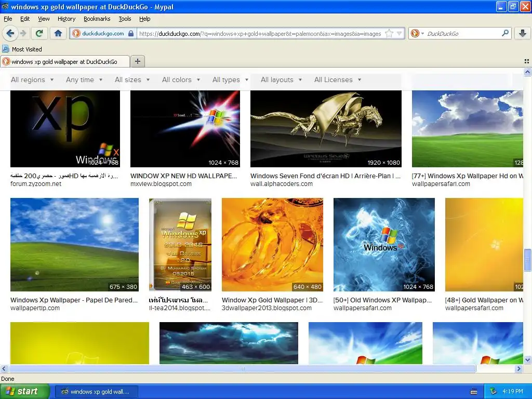Open the dark stormy clouds wallpaper thumbnail

[x=229, y=343]
